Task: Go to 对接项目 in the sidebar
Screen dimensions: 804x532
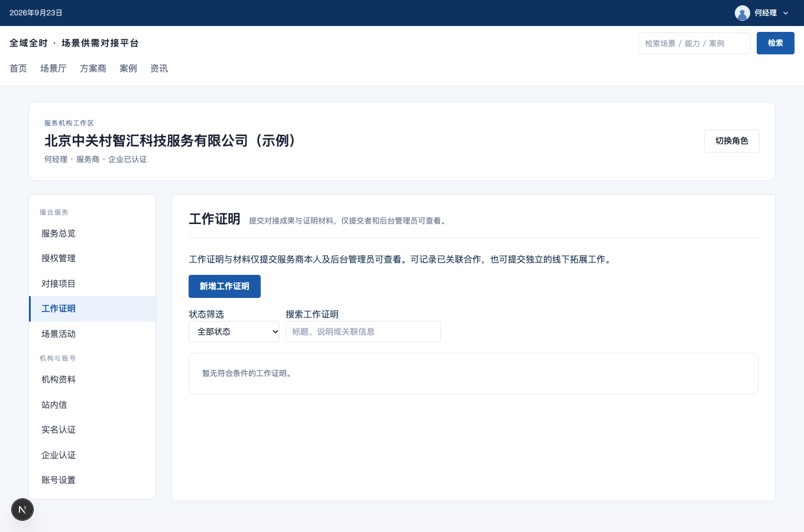Action: tap(92, 284)
